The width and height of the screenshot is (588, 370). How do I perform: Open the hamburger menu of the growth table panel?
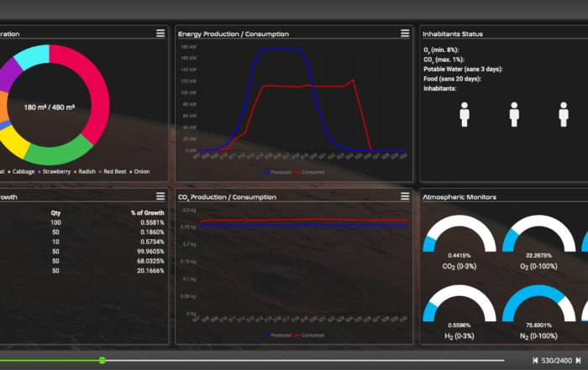coord(160,196)
